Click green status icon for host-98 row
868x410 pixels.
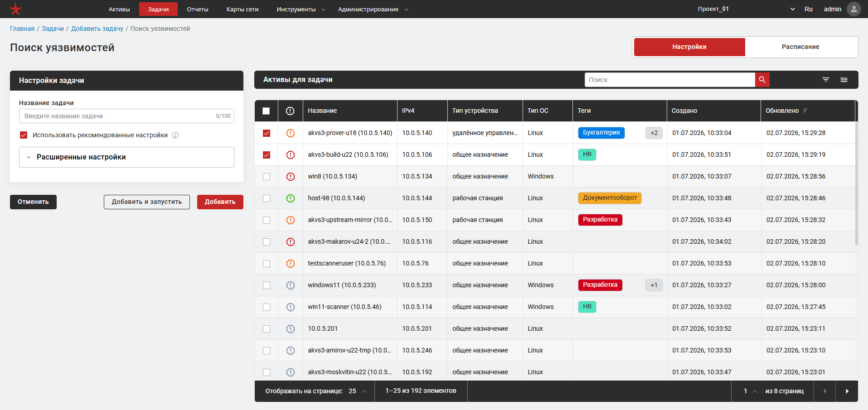point(291,198)
